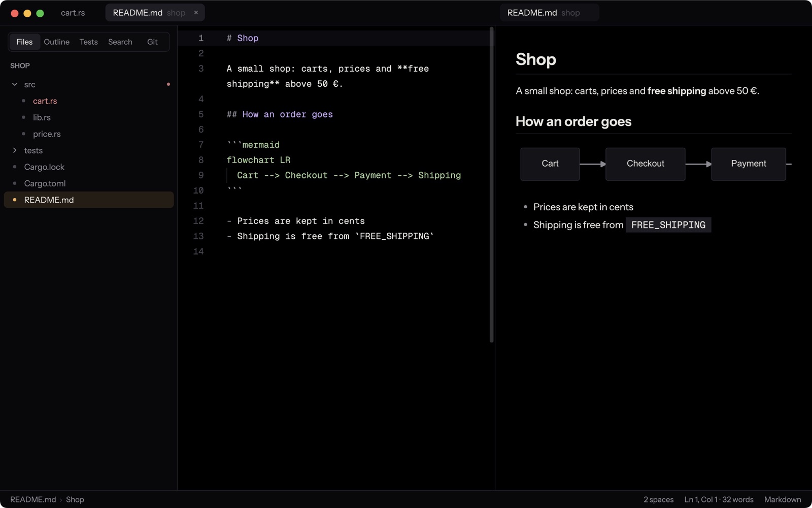Screen dimensions: 812x508
Task: Click the Checkout node in the flowchart
Action: coord(645,164)
